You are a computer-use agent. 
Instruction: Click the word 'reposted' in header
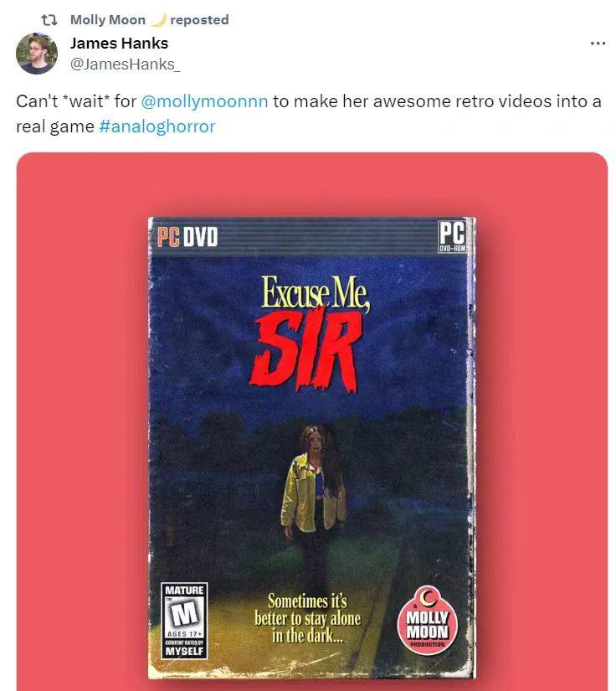tap(199, 20)
